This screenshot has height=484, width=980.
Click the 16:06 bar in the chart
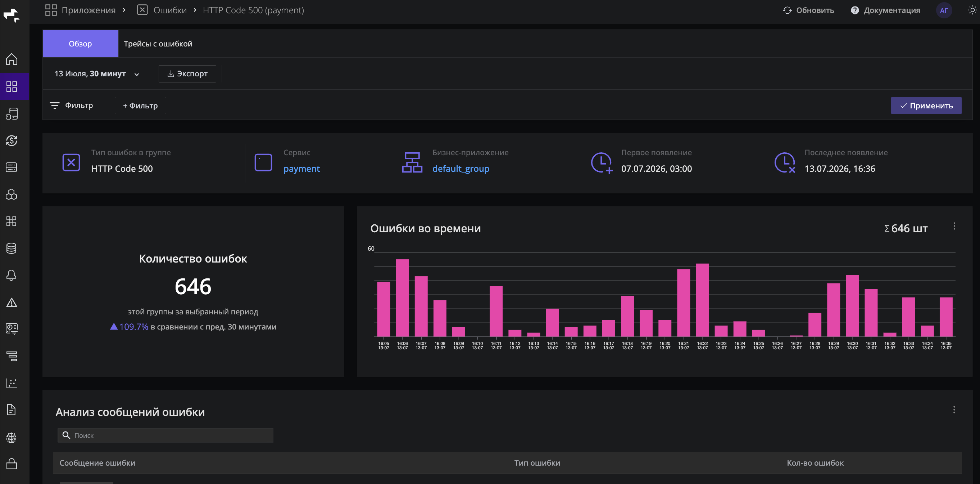pyautogui.click(x=403, y=298)
